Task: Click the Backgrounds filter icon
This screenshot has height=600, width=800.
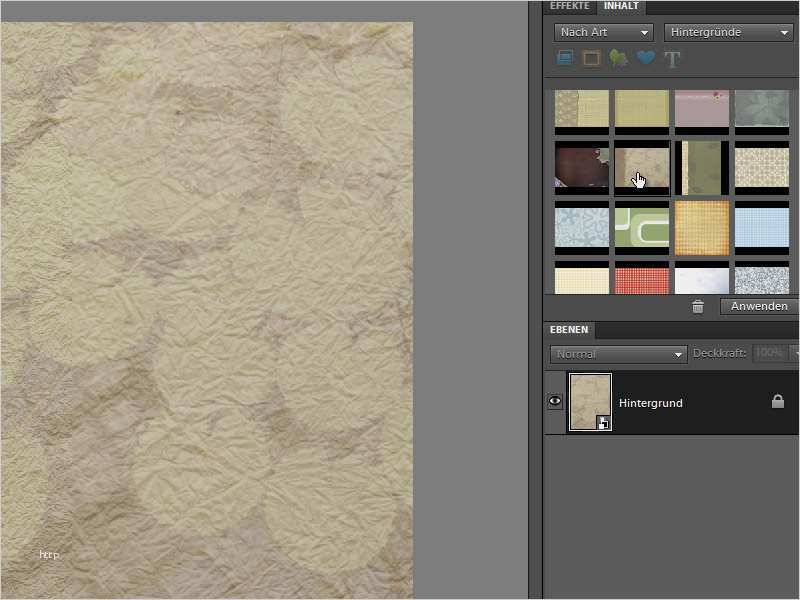Action: [564, 58]
